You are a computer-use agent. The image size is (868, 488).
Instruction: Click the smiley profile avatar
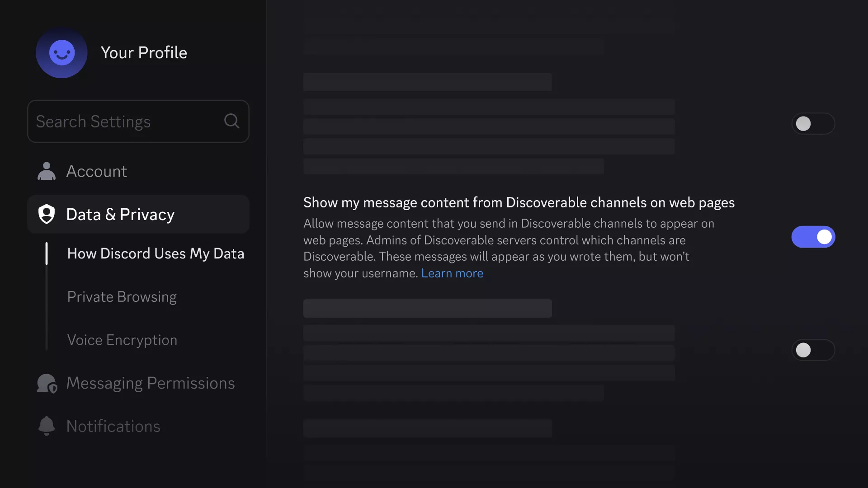[x=61, y=52]
